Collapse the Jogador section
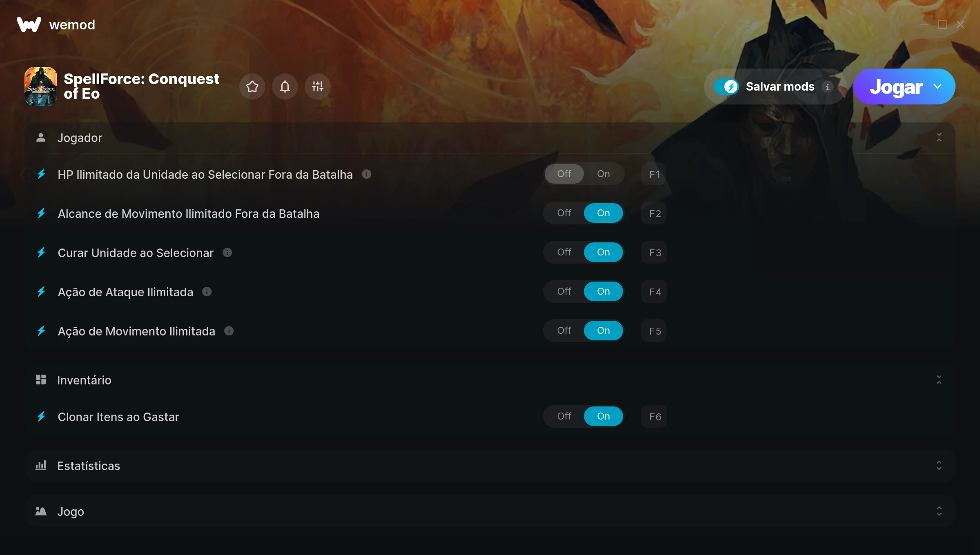The width and height of the screenshot is (980, 555). click(939, 138)
